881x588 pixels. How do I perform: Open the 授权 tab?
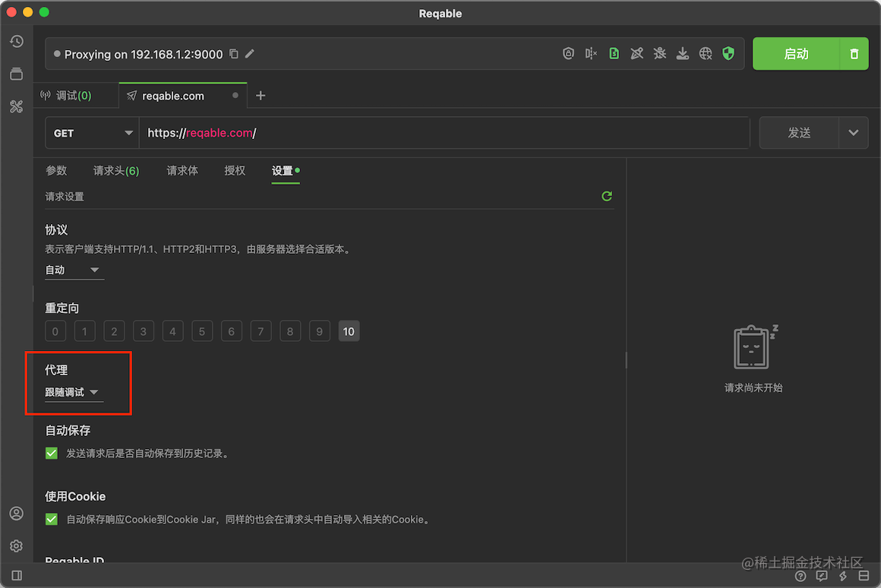coord(235,170)
